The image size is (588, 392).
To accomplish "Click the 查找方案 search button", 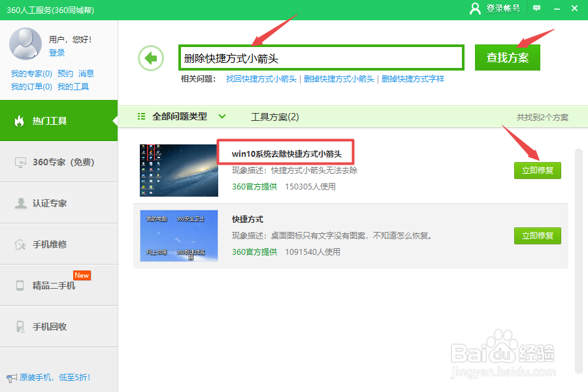I will (508, 57).
